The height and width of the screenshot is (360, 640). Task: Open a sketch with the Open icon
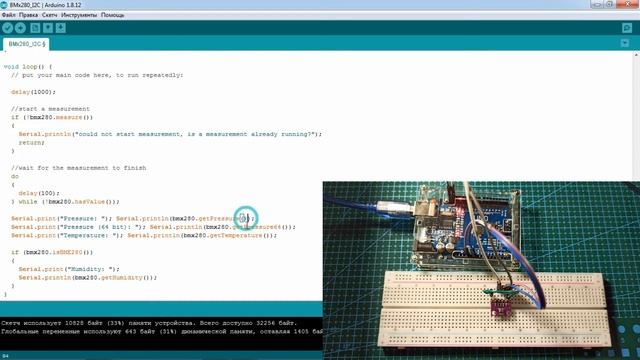click(48, 28)
